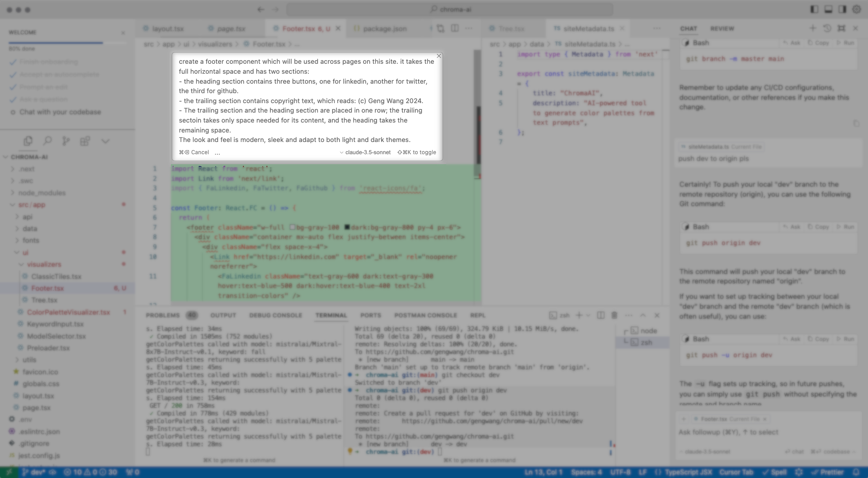Open notifications bell in status bar
868x478 pixels.
point(856,472)
